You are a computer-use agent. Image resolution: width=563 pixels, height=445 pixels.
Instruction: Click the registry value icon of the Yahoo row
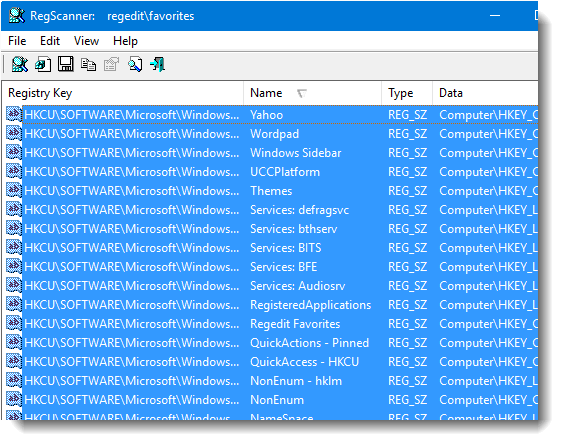click(14, 115)
